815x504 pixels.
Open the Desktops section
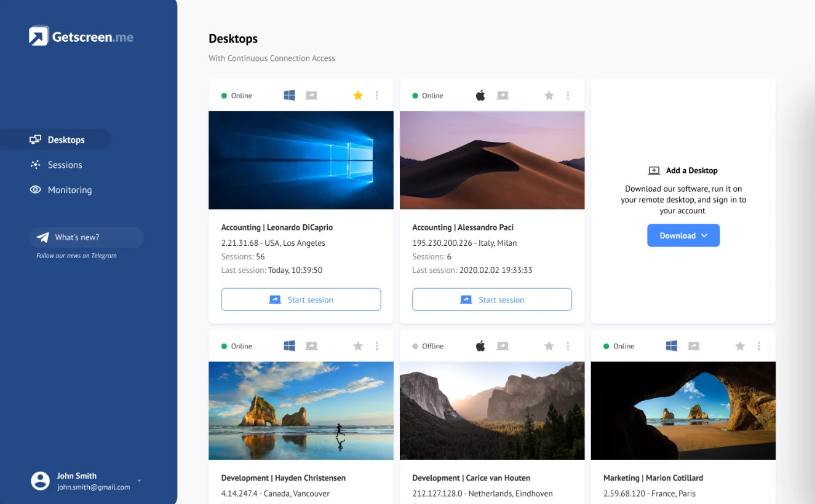(57, 140)
